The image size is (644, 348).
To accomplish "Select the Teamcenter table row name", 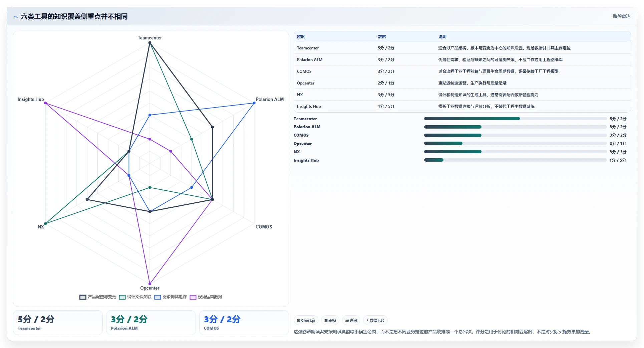I will click(x=308, y=48).
